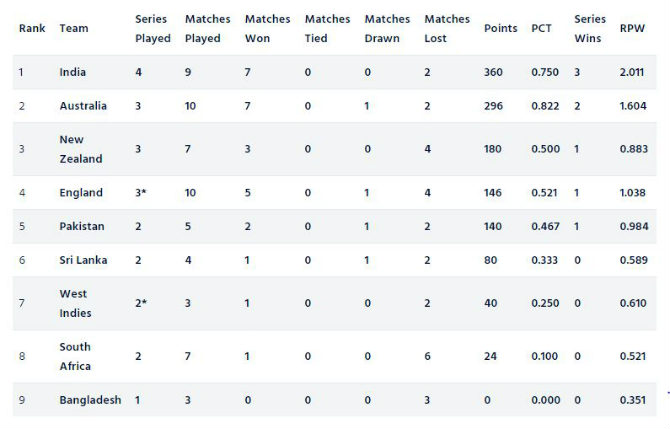Click the West Indies team name
The height and width of the screenshot is (429, 670).
tap(75, 303)
